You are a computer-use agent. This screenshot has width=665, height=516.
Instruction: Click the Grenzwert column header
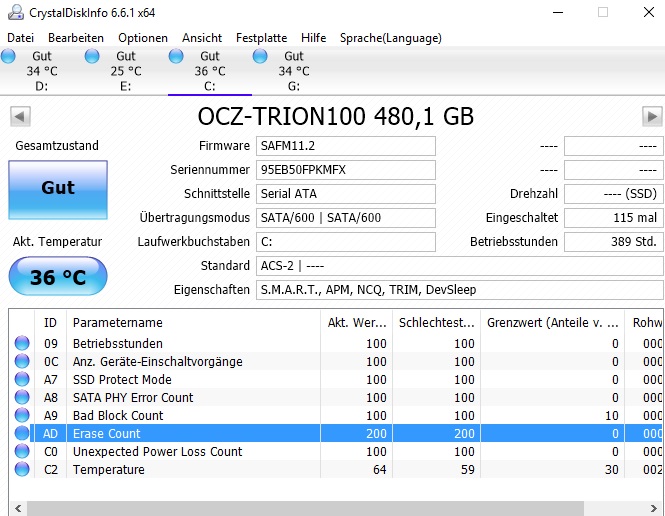[552, 323]
